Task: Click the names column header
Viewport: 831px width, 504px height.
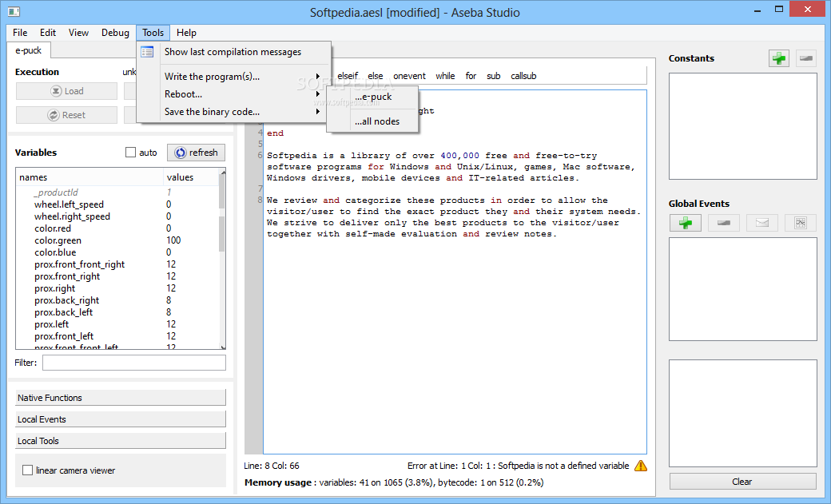Action: 89,177
